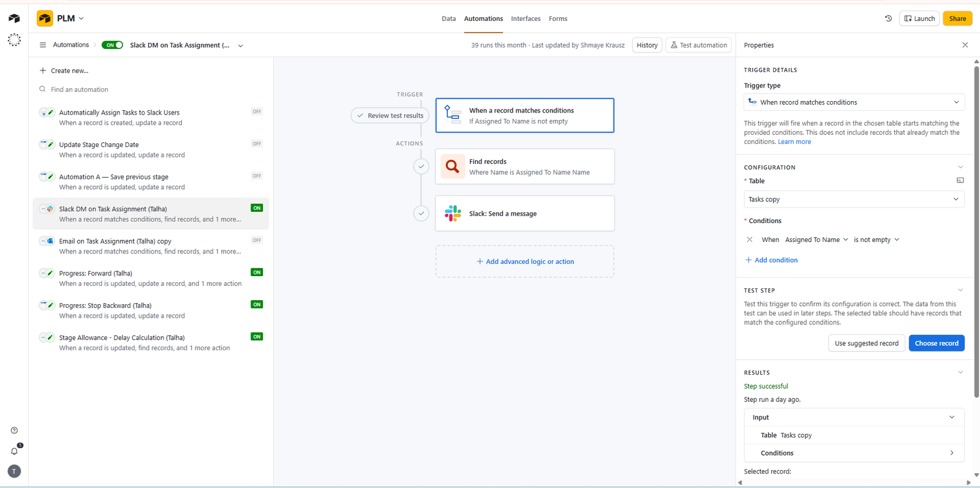The height and width of the screenshot is (488, 980).
Task: Click Add condition
Action: (x=771, y=260)
